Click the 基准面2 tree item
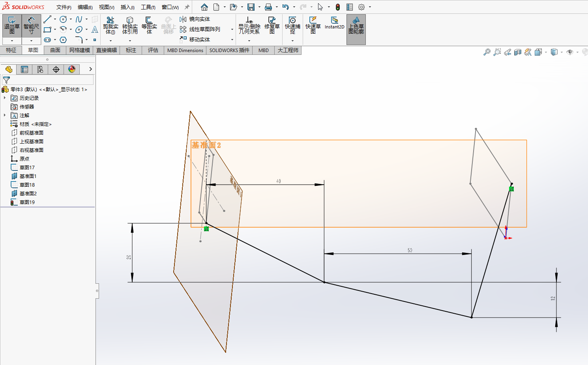Image resolution: width=588 pixels, height=365 pixels. (28, 193)
